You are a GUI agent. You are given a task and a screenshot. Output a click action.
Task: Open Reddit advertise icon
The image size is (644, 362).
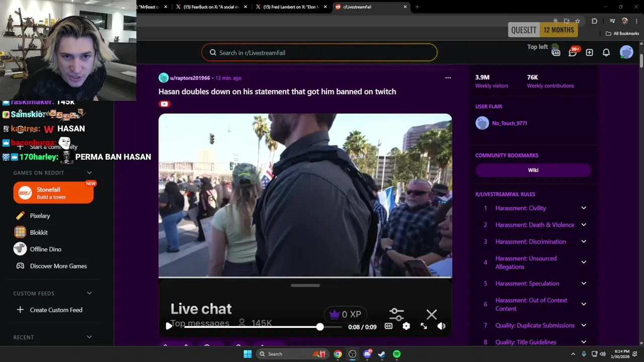pos(556,52)
